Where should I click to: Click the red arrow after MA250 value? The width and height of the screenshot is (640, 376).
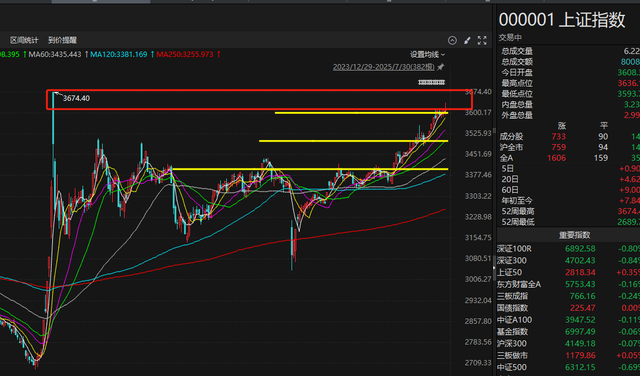219,54
